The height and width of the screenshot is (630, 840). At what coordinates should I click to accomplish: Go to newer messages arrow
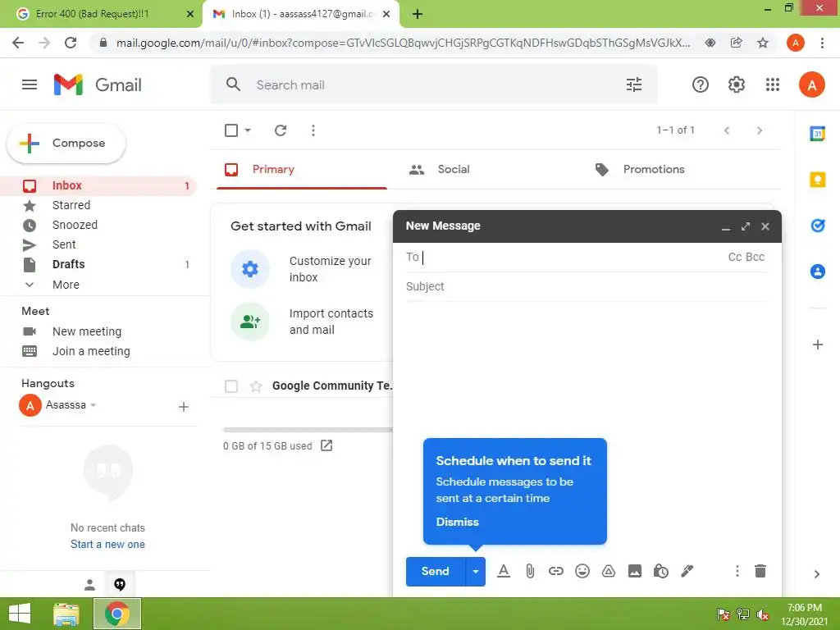pyautogui.click(x=727, y=130)
